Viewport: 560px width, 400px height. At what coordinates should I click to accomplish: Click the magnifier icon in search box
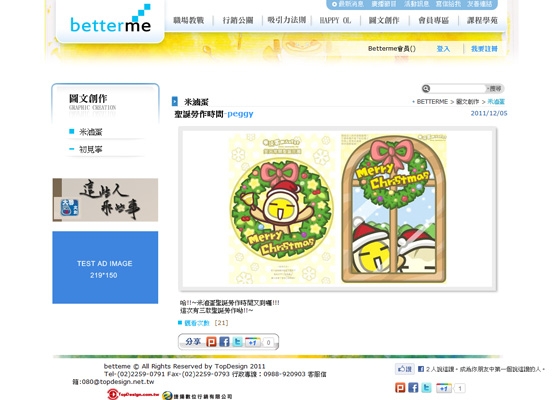point(426,88)
